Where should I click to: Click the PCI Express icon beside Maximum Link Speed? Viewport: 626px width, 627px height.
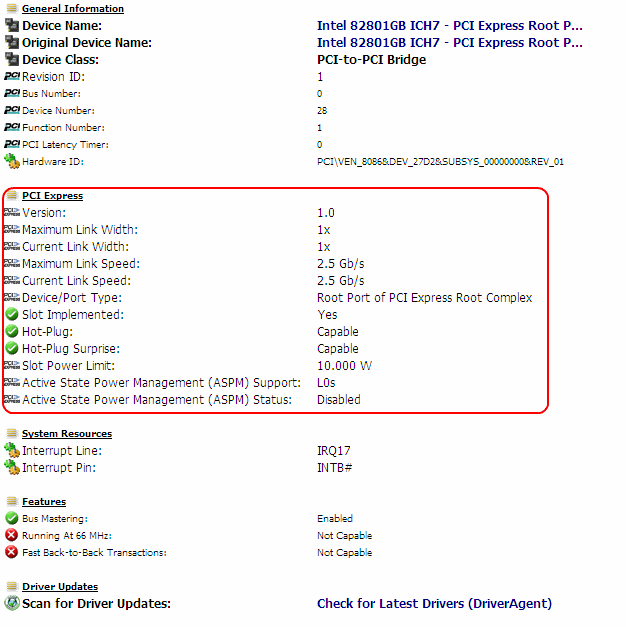coord(12,263)
